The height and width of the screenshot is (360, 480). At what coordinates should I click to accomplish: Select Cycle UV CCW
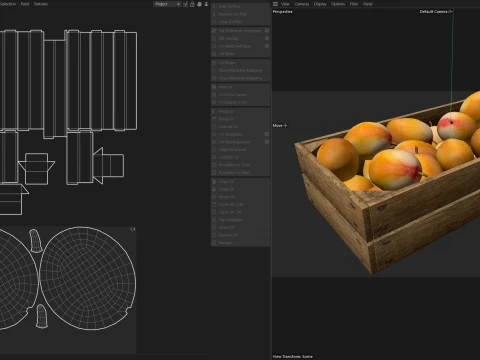pos(240,205)
